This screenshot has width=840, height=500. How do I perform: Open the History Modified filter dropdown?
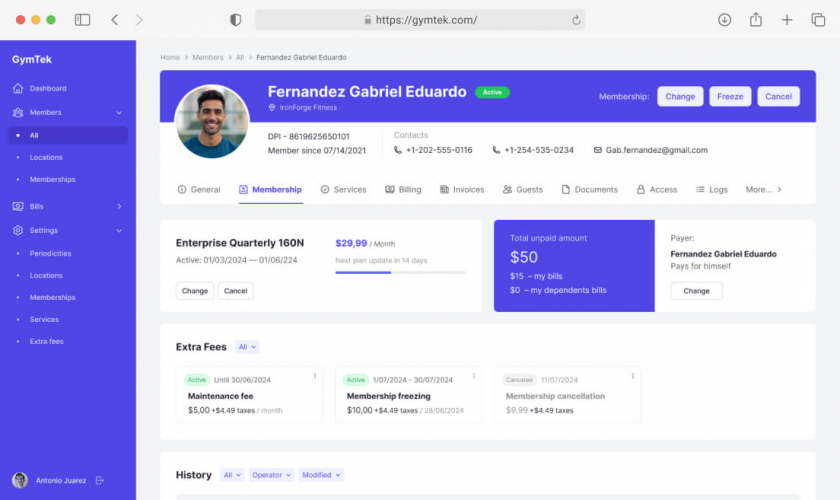(x=321, y=475)
